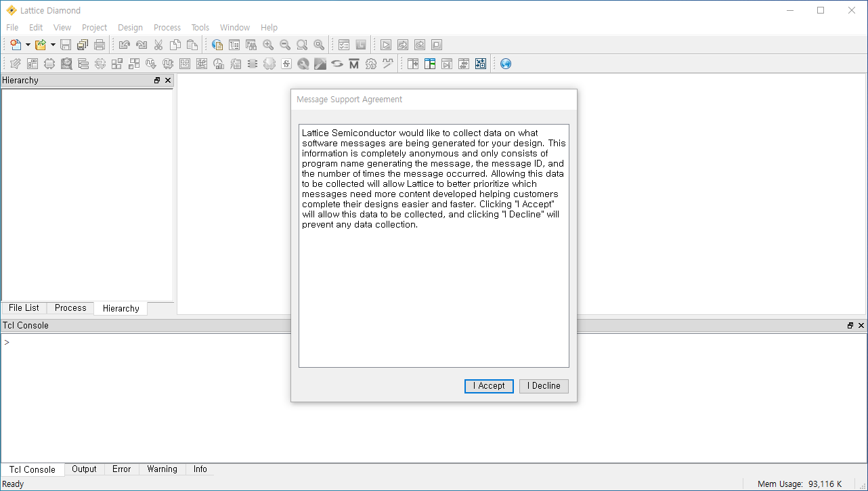Click the Zoom Out magnifier icon
The image size is (868, 491).
coord(285,45)
